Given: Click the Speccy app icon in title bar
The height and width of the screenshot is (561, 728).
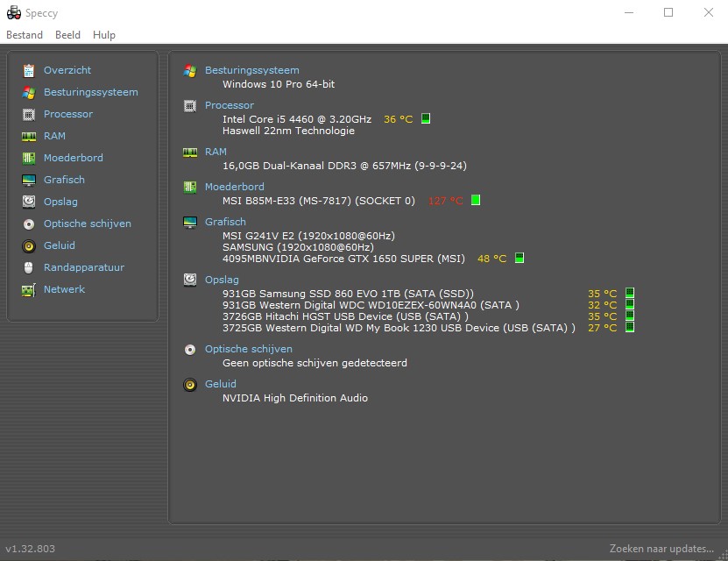Looking at the screenshot, I should pos(13,12).
